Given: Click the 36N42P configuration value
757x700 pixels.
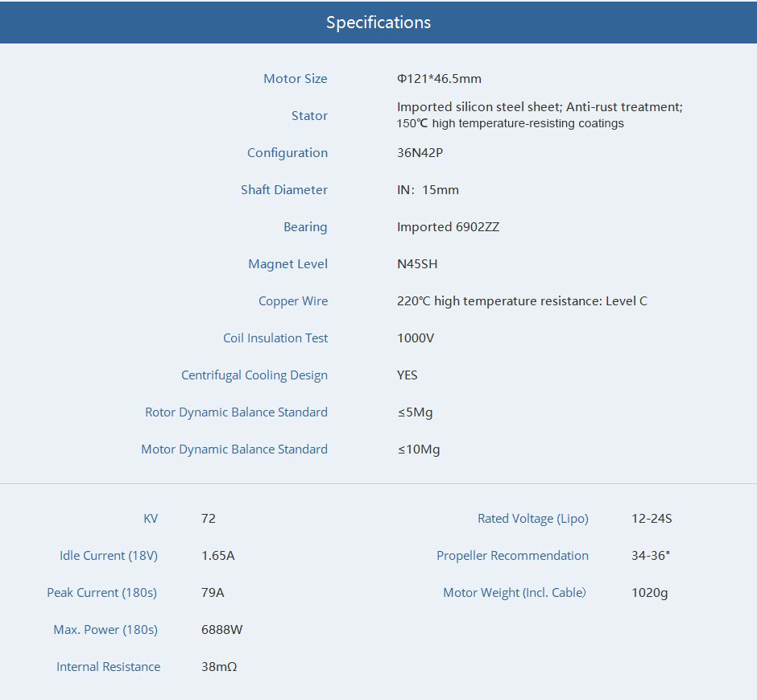Looking at the screenshot, I should [x=420, y=153].
